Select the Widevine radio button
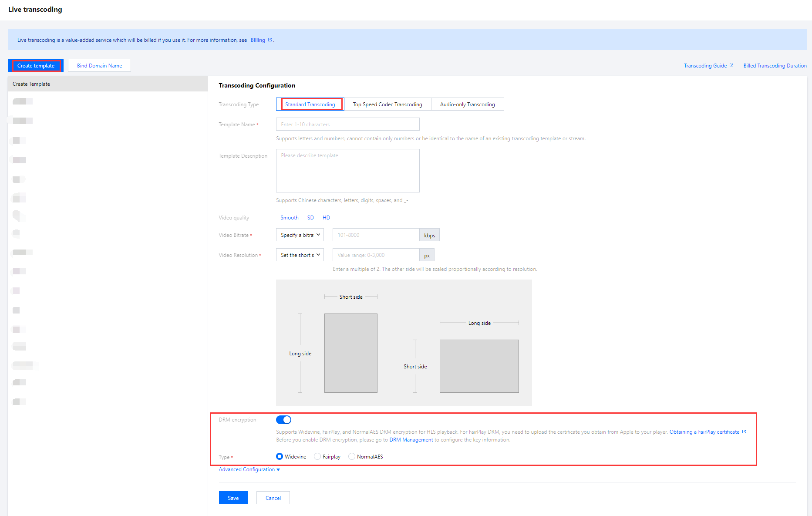 (x=280, y=456)
